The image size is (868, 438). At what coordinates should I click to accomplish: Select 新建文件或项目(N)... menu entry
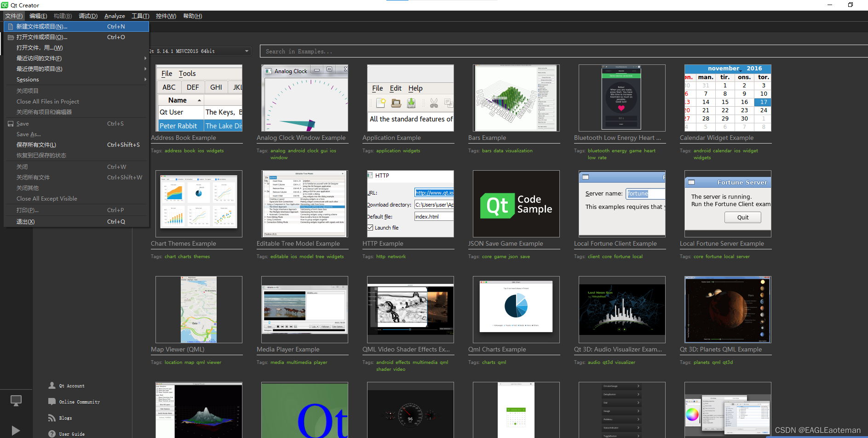pyautogui.click(x=76, y=27)
